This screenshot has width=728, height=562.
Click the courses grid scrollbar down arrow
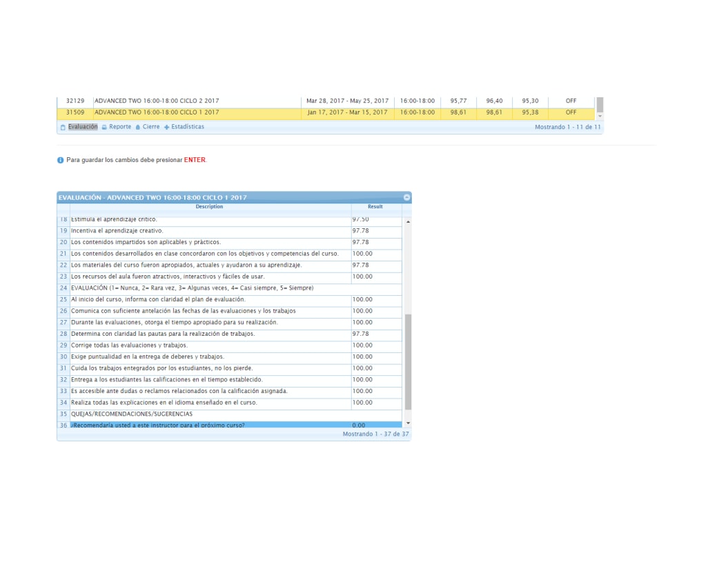tap(600, 116)
